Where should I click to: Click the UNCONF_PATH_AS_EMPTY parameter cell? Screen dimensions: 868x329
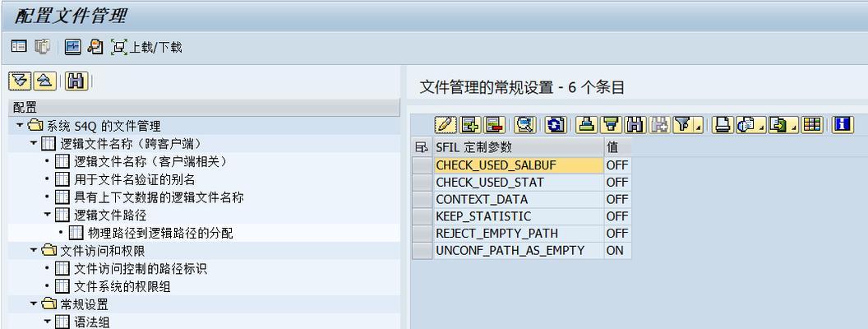(x=518, y=250)
